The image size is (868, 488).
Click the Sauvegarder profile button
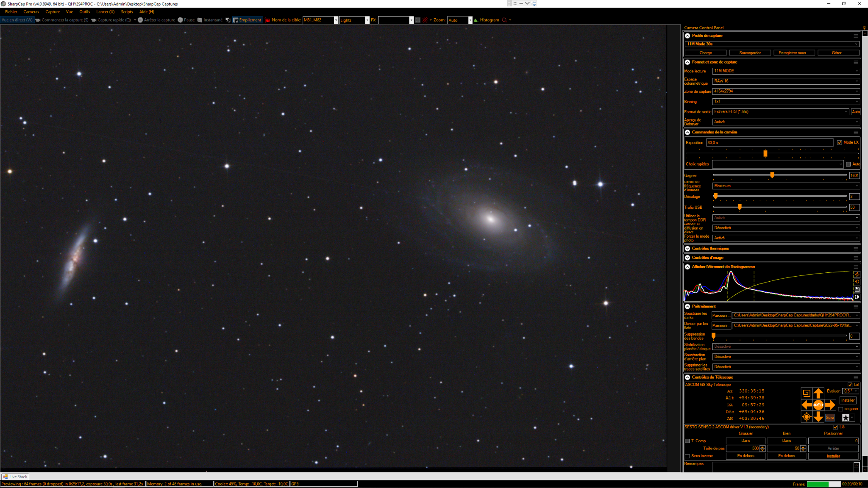(x=750, y=53)
